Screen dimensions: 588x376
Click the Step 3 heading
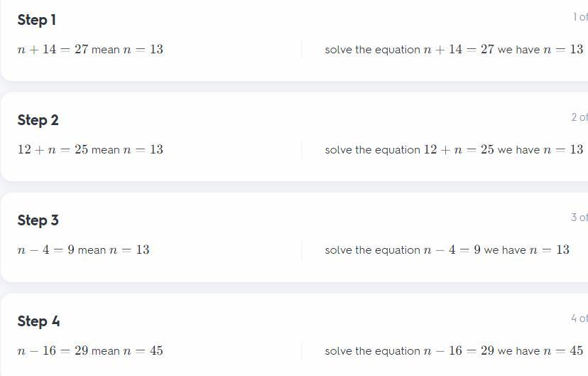point(38,220)
